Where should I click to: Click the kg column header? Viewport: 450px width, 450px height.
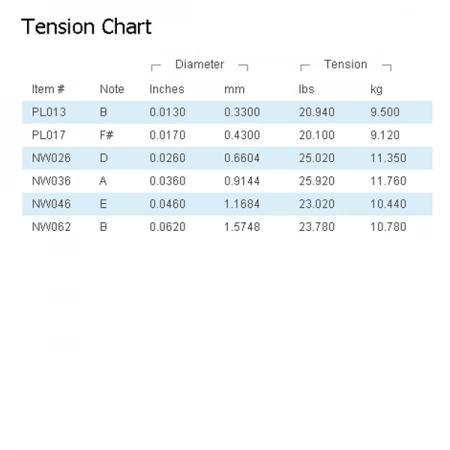pos(376,90)
